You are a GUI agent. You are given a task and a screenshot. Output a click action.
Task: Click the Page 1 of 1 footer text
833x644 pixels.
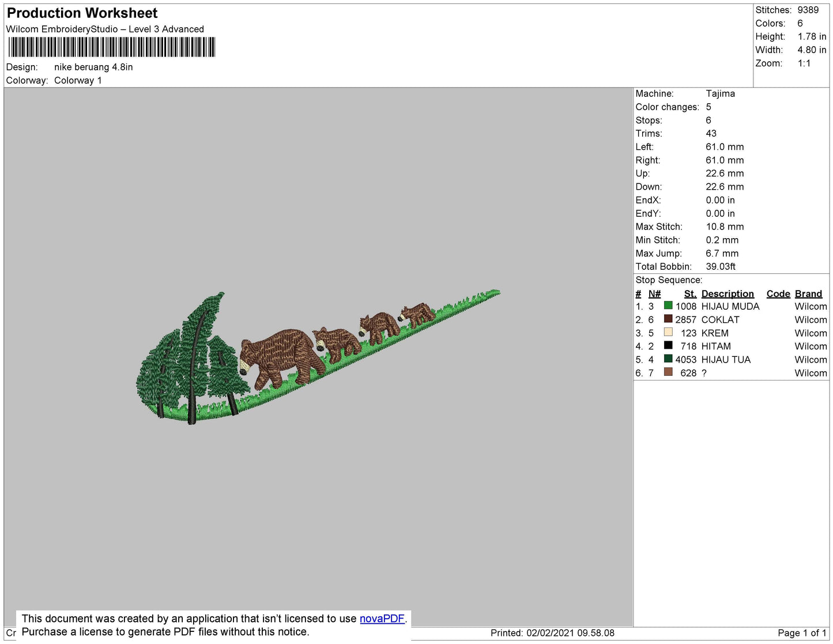(802, 633)
